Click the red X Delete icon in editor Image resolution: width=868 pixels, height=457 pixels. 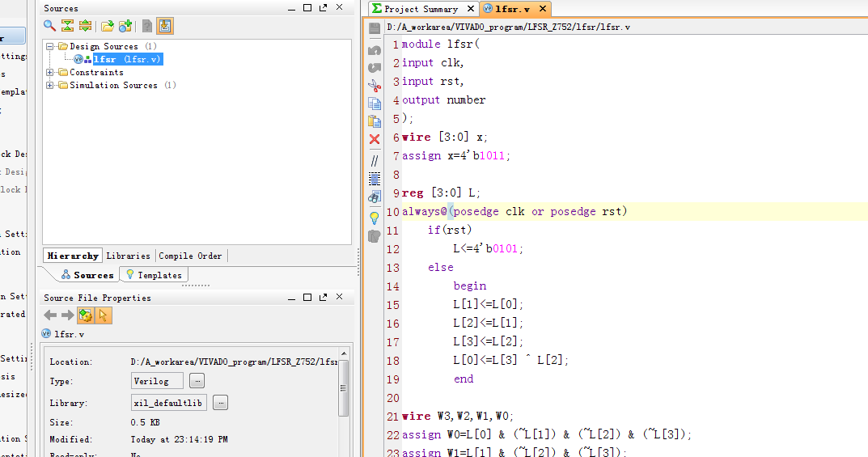(x=374, y=139)
